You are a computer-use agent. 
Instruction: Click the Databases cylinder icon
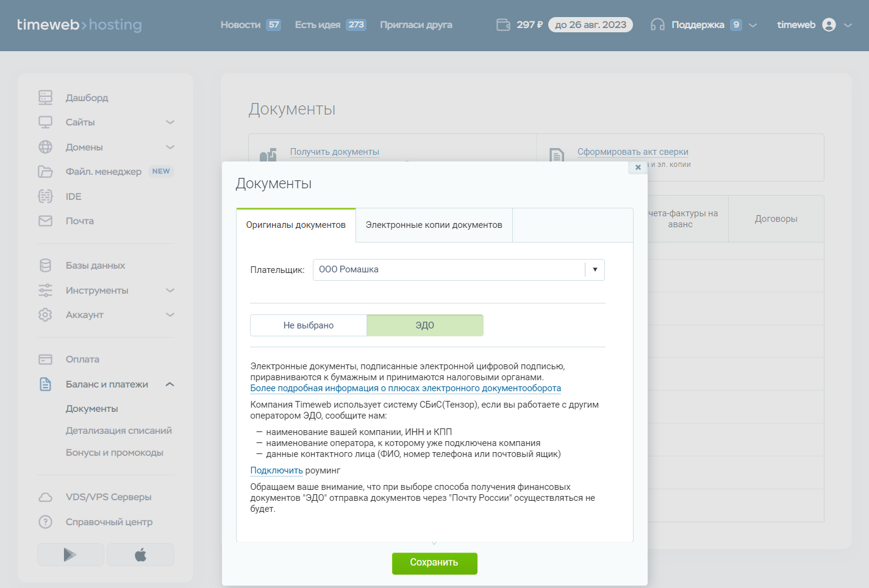tap(46, 266)
